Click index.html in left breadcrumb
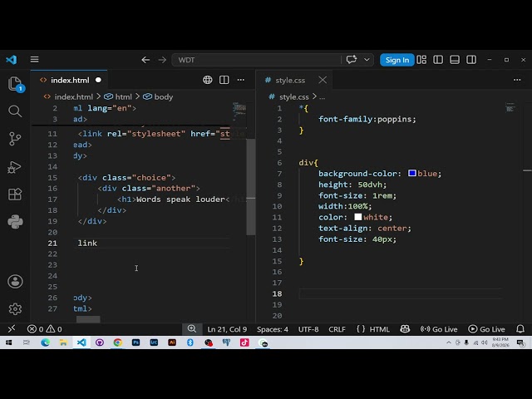 [x=74, y=97]
